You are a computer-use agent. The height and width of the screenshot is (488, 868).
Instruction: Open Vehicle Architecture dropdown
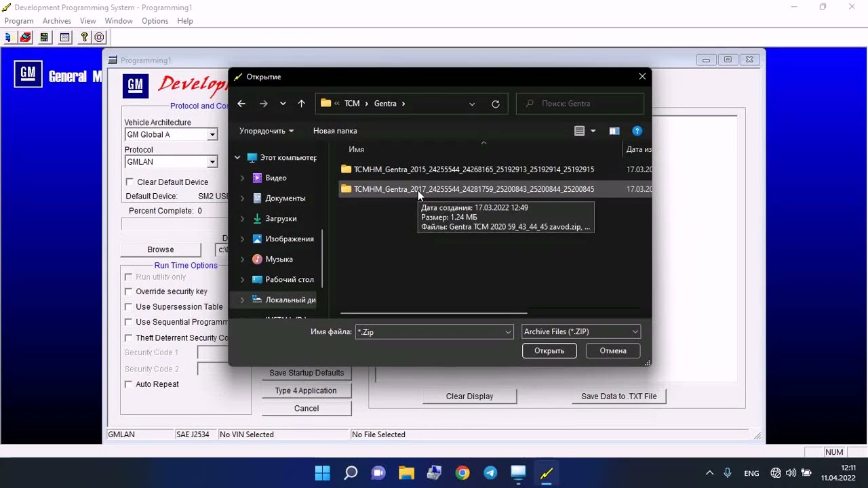pyautogui.click(x=212, y=135)
